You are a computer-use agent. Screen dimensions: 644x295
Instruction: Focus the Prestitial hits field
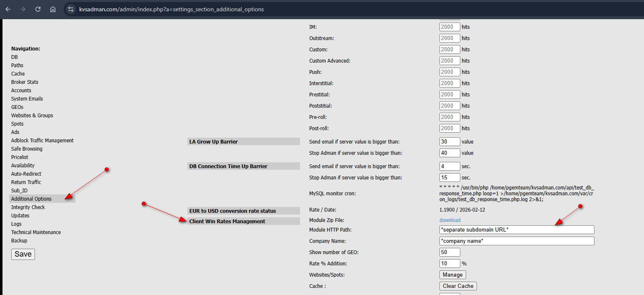[x=450, y=94]
